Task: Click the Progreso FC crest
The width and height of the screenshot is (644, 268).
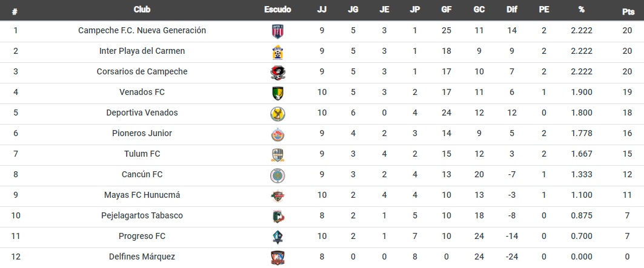Action: 277,237
